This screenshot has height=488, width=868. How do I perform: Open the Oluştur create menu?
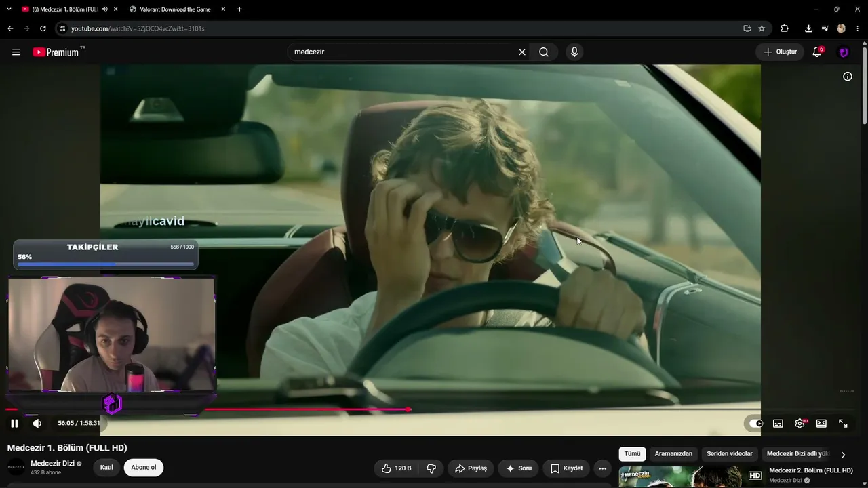(x=780, y=52)
